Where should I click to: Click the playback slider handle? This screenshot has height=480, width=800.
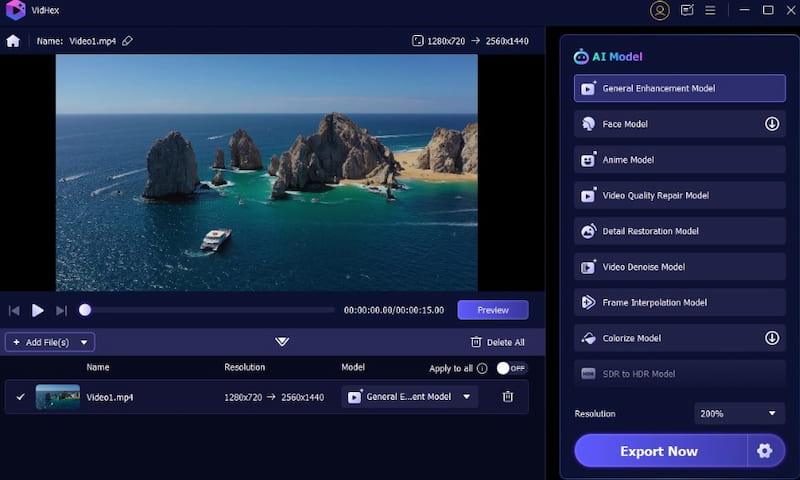coord(85,310)
